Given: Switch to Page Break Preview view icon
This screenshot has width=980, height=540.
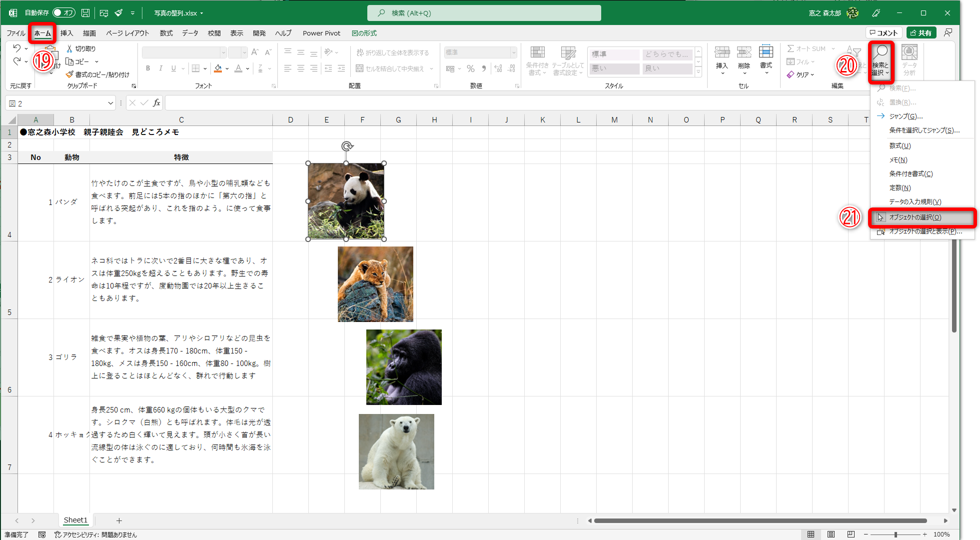Looking at the screenshot, I should pos(851,534).
